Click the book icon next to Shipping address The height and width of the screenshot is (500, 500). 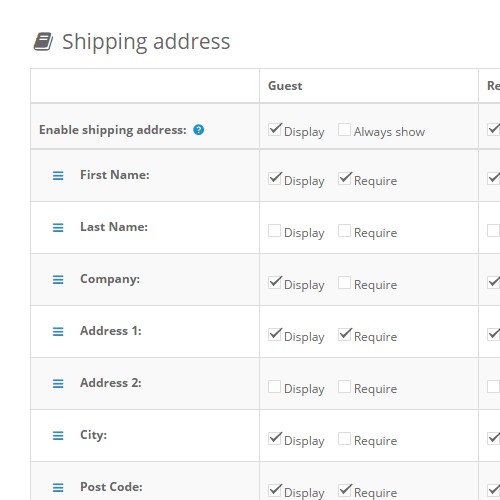coord(43,41)
